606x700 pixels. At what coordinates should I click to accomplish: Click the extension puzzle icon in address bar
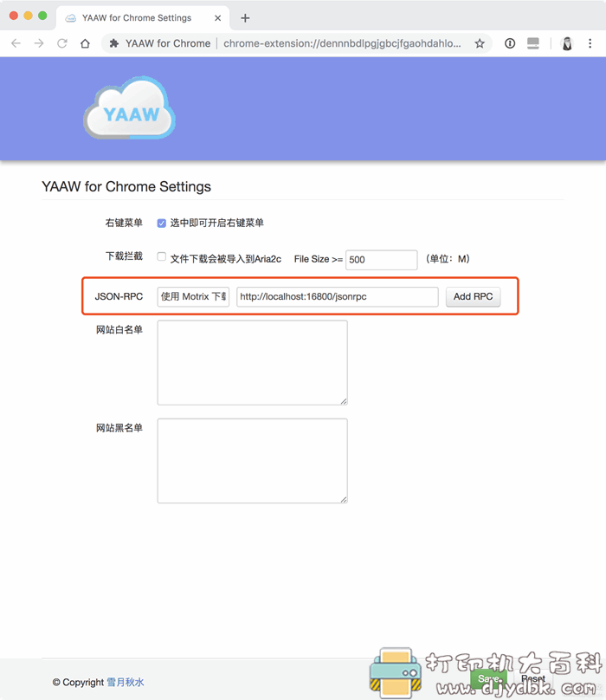click(x=114, y=43)
